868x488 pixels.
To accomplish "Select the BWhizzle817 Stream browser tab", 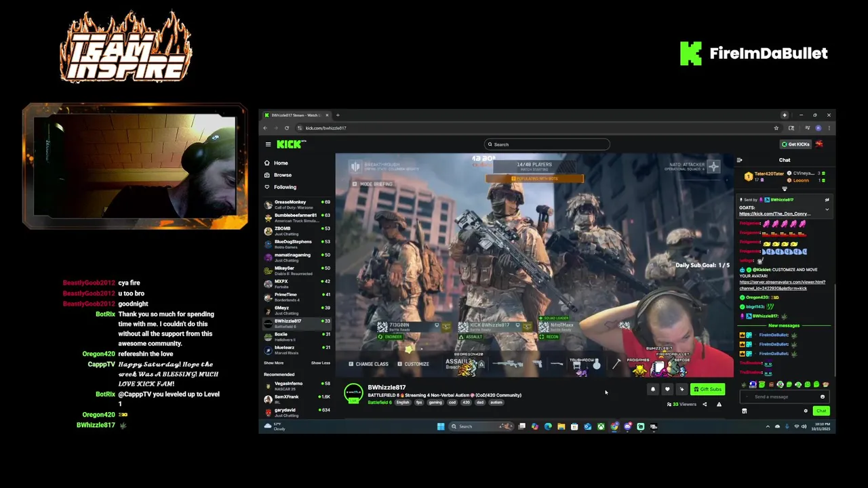I will tap(296, 115).
